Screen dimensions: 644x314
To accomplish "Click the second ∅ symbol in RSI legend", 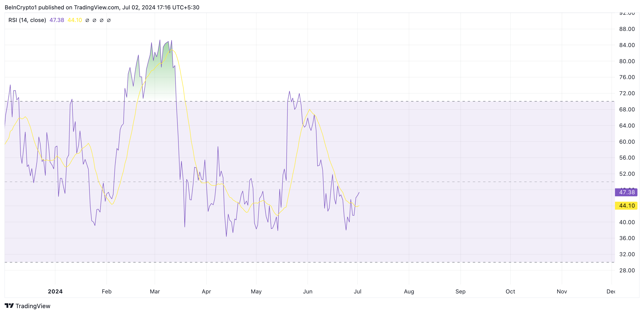I will coord(94,20).
